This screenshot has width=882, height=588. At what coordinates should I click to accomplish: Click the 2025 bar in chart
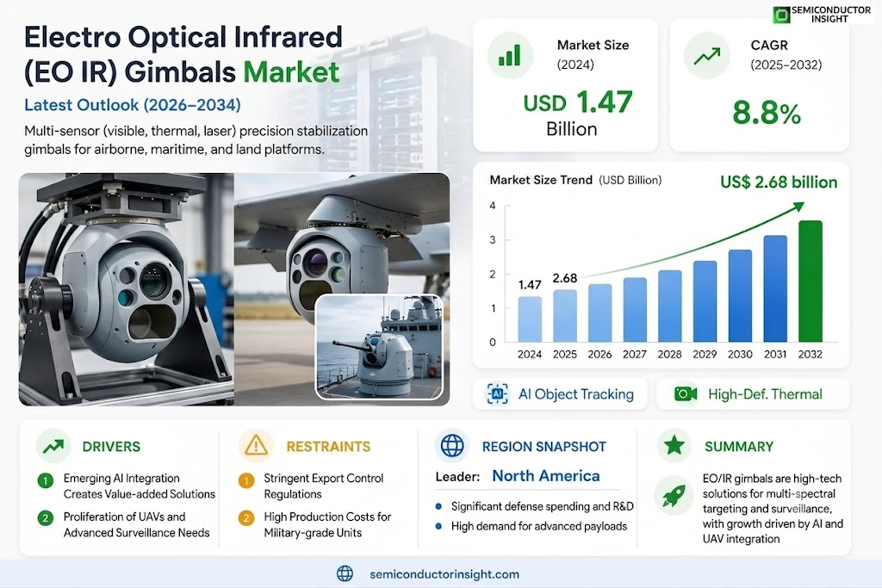point(565,316)
